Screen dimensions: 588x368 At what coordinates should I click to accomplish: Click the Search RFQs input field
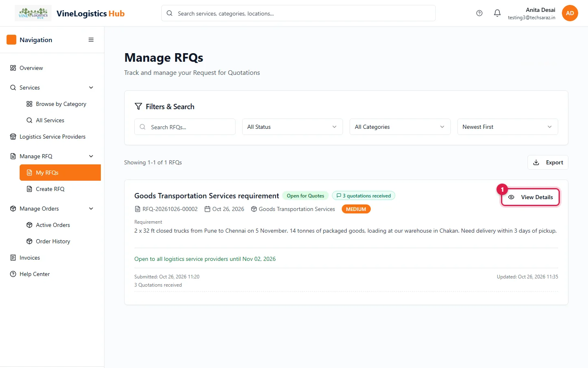[x=185, y=127]
